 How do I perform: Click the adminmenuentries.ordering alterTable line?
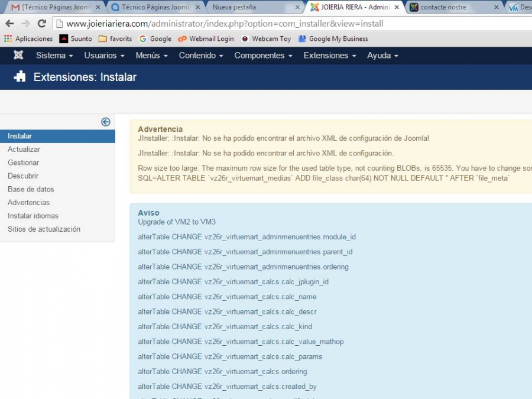pos(244,267)
